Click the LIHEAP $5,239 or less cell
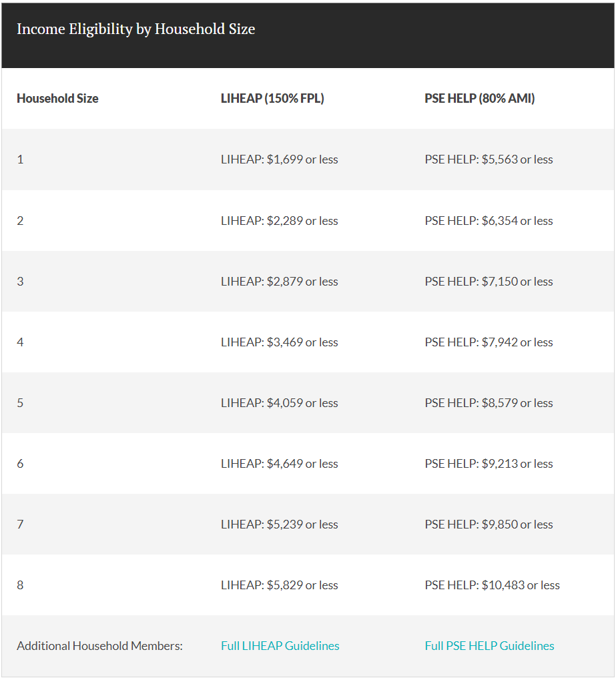 point(280,525)
